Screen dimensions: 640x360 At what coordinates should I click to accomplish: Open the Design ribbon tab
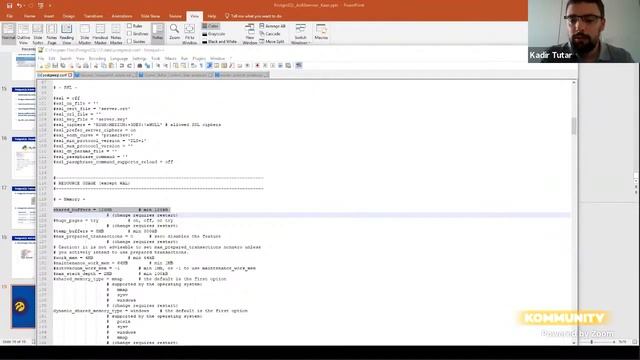pyautogui.click(x=69, y=16)
